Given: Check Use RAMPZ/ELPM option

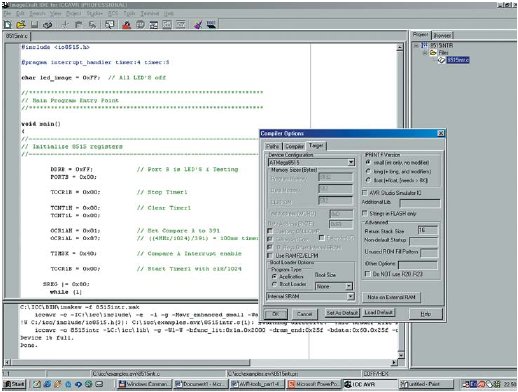Looking at the screenshot, I should click(x=270, y=255).
